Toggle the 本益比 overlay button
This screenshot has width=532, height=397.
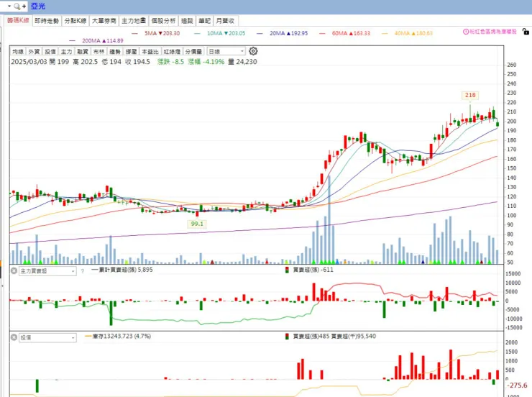tap(150, 52)
